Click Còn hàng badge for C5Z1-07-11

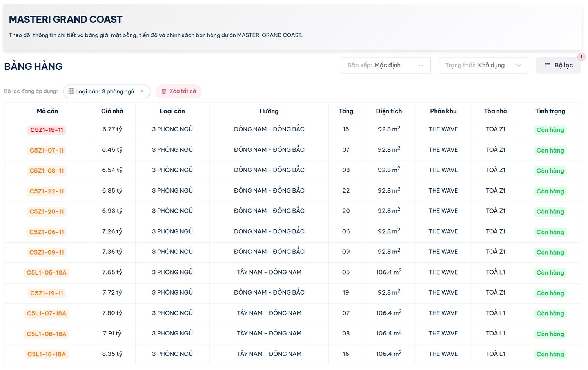550,150
